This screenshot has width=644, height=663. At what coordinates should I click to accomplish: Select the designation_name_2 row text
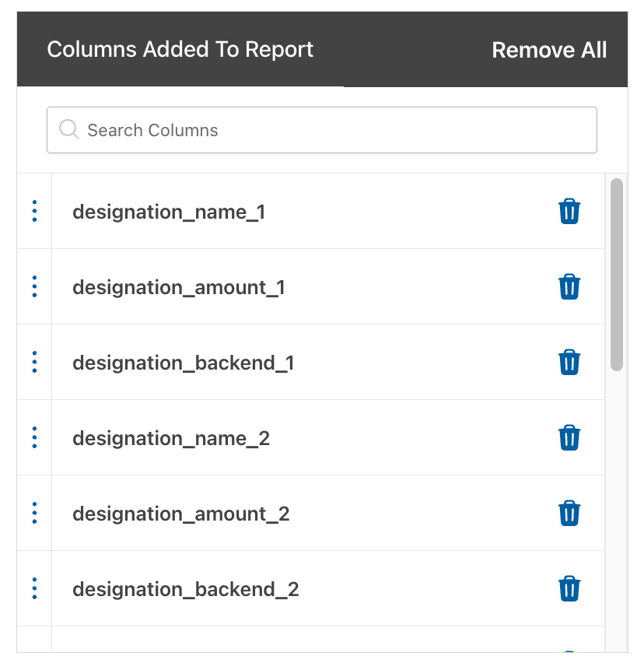point(171,438)
